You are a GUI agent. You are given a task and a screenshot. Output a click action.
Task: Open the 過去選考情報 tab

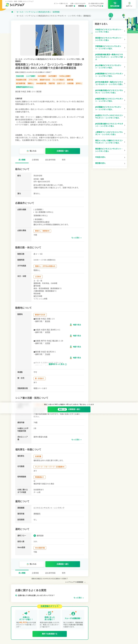50,160
